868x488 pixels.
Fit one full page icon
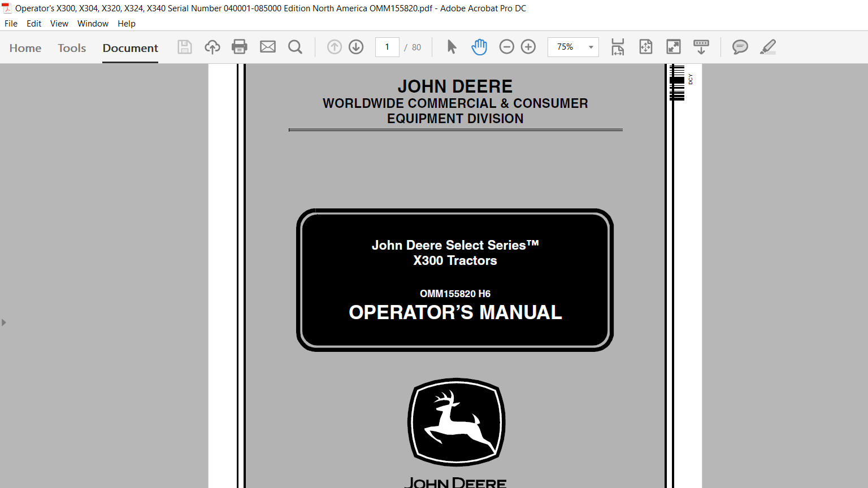click(646, 47)
